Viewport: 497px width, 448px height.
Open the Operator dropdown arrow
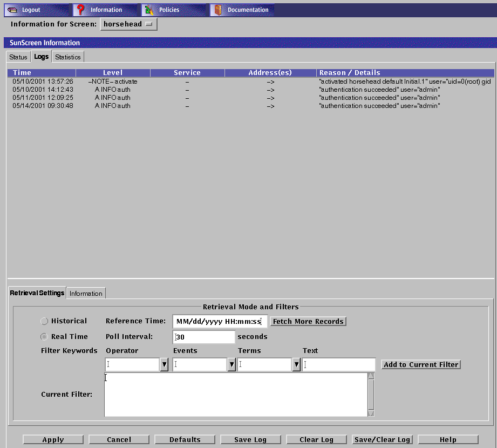coord(164,365)
